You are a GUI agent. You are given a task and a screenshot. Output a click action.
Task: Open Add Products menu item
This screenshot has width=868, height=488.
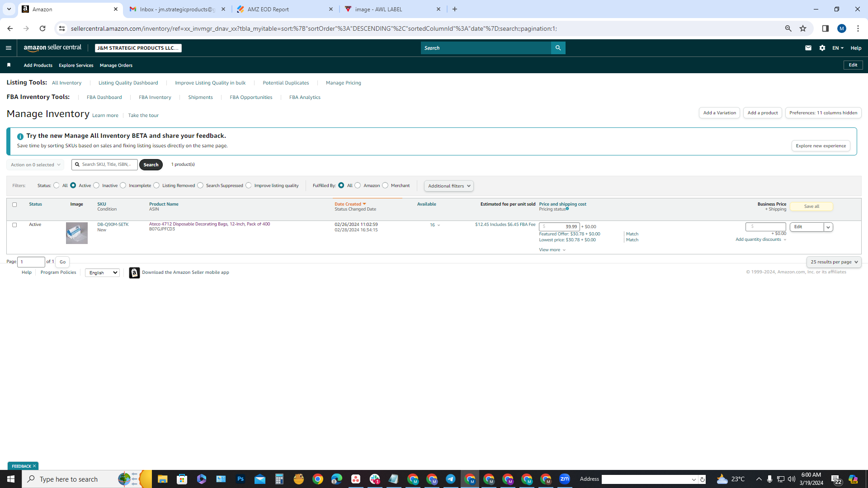(x=38, y=66)
